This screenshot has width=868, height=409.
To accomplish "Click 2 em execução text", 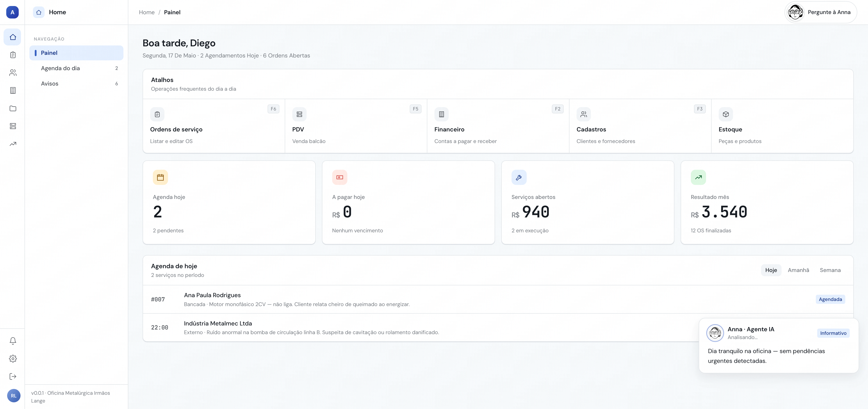I will (530, 231).
